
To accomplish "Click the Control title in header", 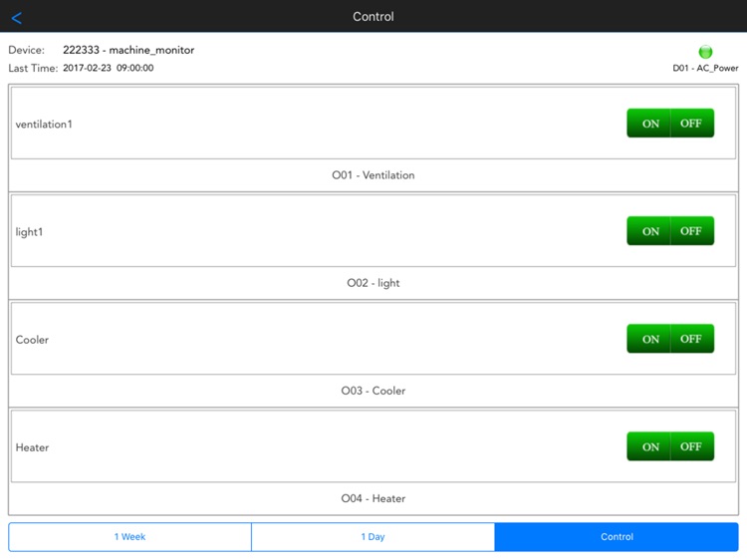I will [x=373, y=17].
